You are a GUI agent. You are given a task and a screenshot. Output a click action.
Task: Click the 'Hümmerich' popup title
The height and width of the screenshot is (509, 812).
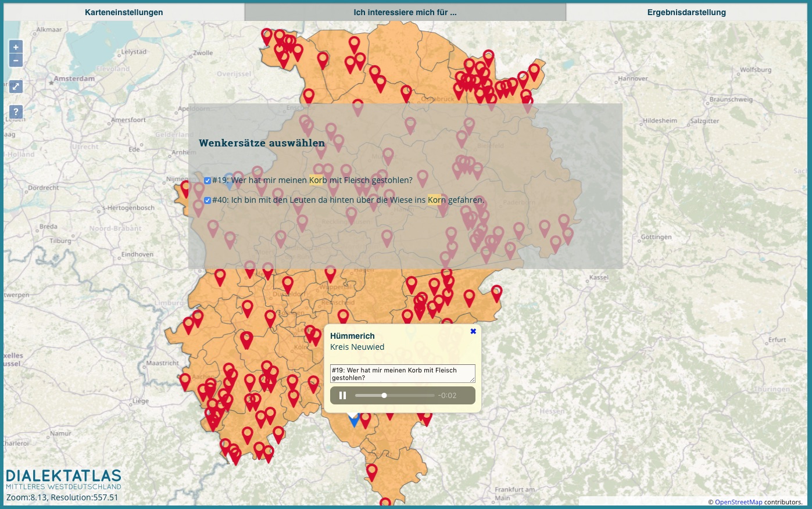click(x=352, y=336)
